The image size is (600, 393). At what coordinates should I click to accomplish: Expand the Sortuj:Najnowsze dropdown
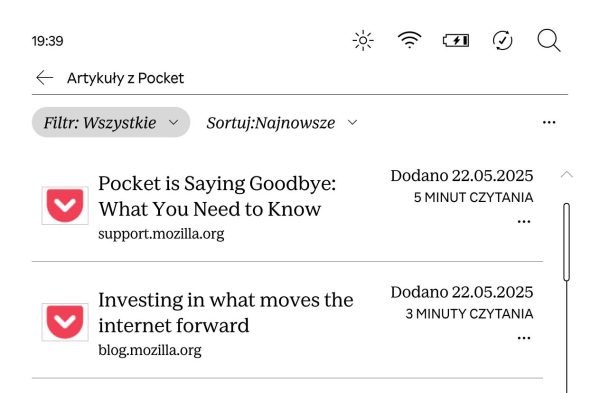point(282,123)
